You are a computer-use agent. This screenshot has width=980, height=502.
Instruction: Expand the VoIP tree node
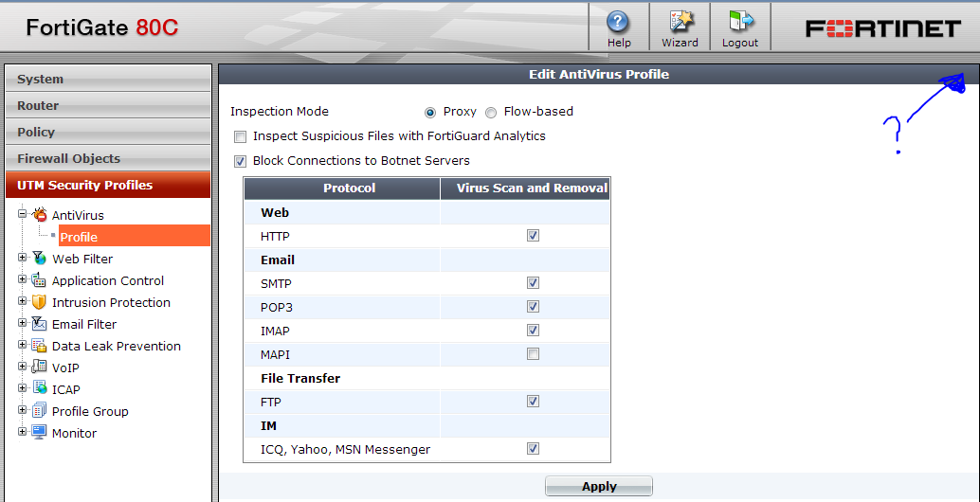(x=23, y=367)
